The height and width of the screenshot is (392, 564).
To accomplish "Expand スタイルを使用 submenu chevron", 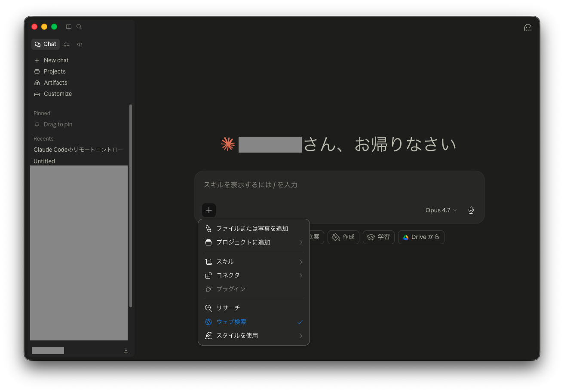I will [301, 336].
